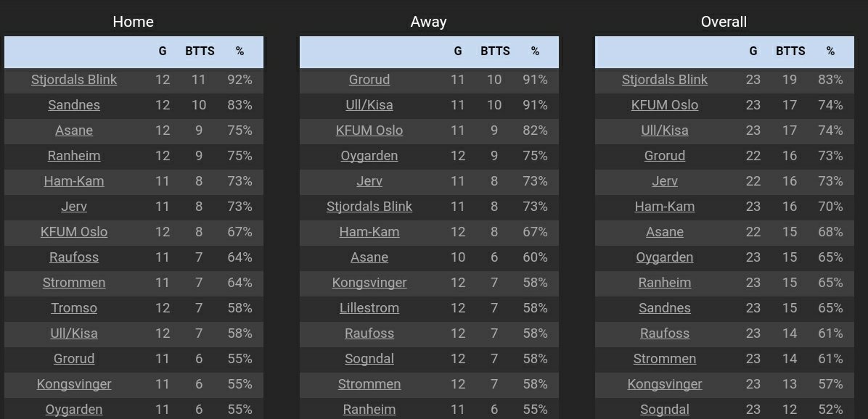Open Jerv link in the Overall table
The width and height of the screenshot is (868, 419).
pos(665,181)
